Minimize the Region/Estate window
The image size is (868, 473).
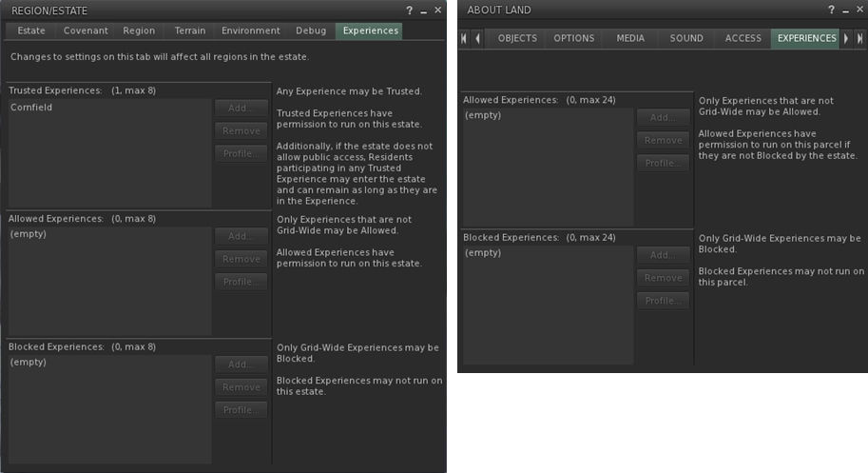click(423, 10)
